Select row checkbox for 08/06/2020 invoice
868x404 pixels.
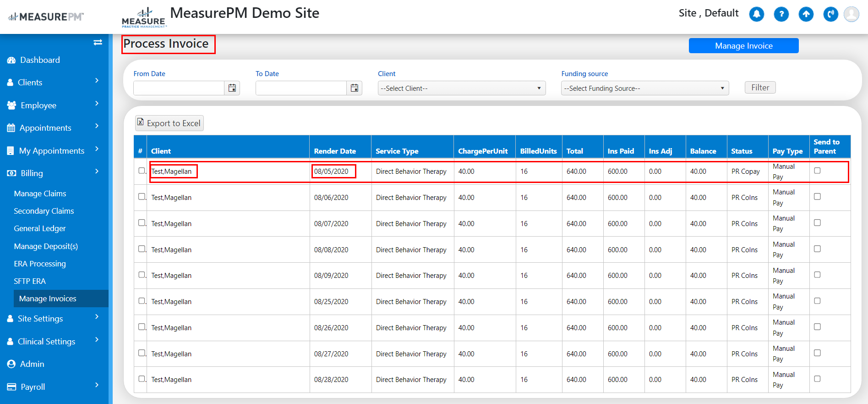pos(142,197)
